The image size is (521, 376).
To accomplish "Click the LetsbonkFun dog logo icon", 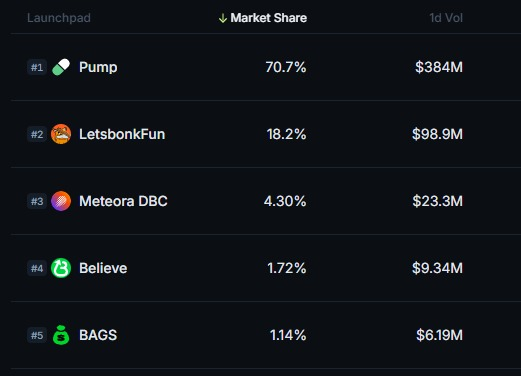I will pyautogui.click(x=61, y=134).
